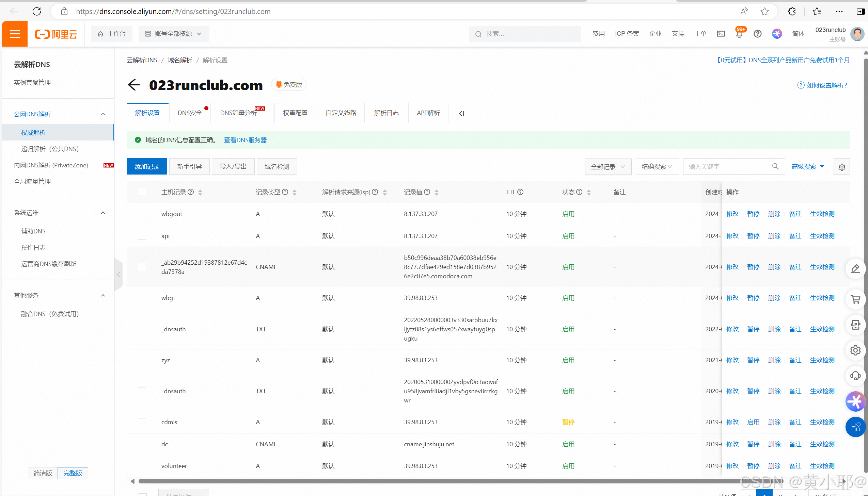Click the help question mark icon
This screenshot has width=868, height=496.
click(x=758, y=34)
